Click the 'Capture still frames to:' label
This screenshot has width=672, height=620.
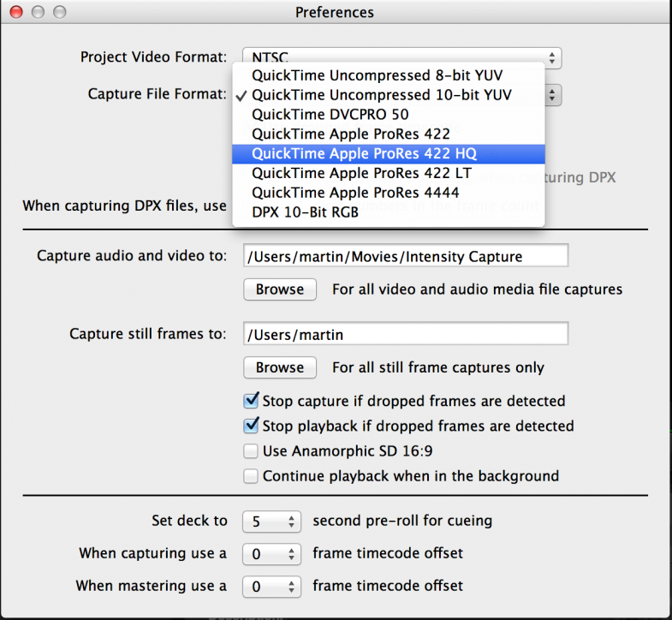pyautogui.click(x=148, y=334)
